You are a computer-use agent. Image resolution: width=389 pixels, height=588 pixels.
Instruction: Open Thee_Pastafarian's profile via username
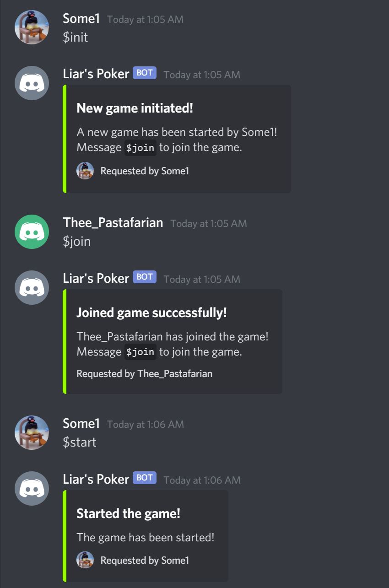click(x=113, y=223)
